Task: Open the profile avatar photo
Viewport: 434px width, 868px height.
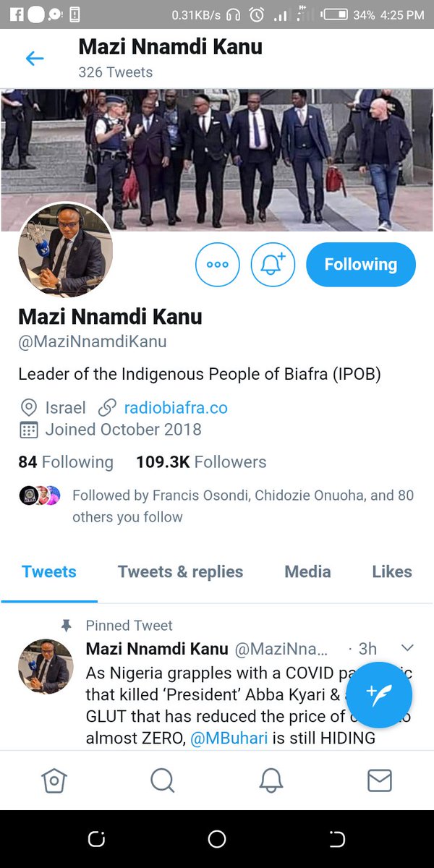Action: point(65,250)
